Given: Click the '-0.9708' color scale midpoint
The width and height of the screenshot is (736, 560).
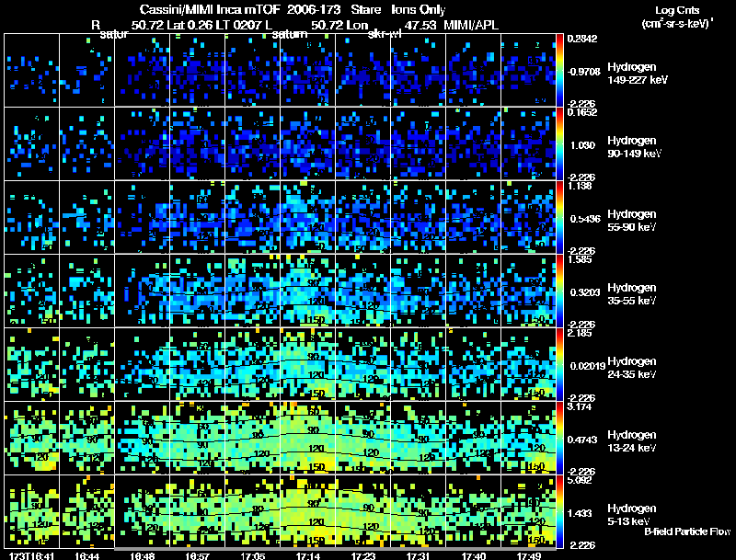Looking at the screenshot, I should (583, 72).
